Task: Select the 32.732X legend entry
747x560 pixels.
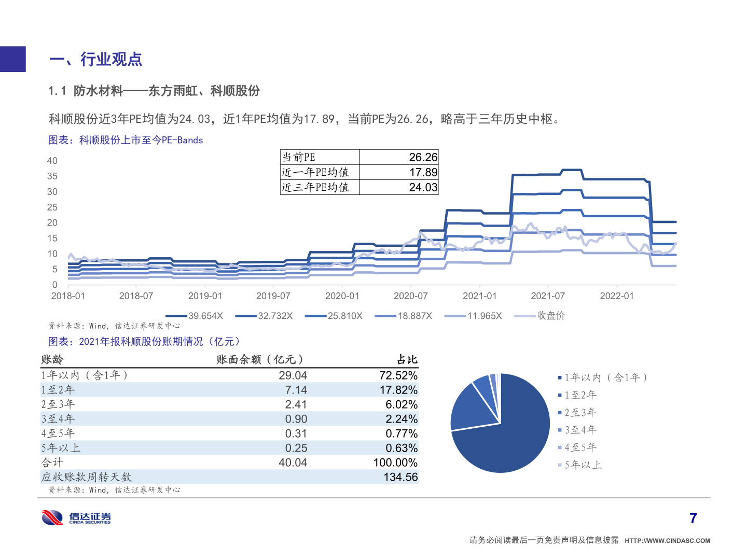Action: (264, 316)
